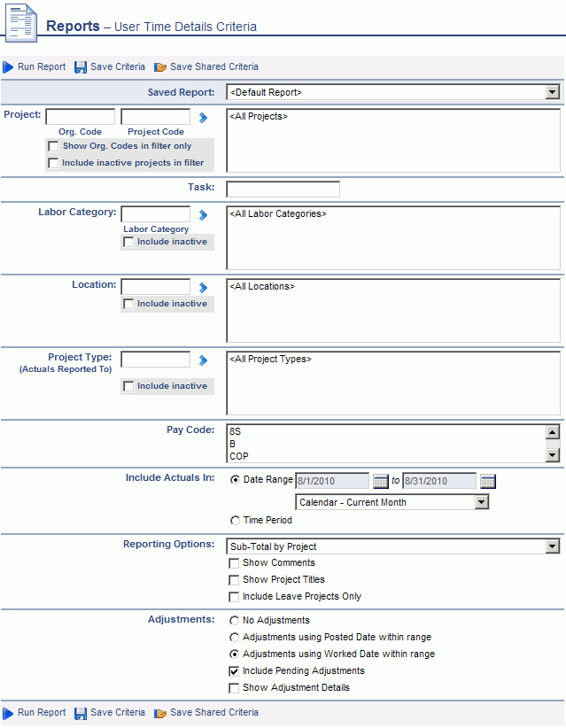
Task: Check Show Adjustment Details
Action: (234, 687)
